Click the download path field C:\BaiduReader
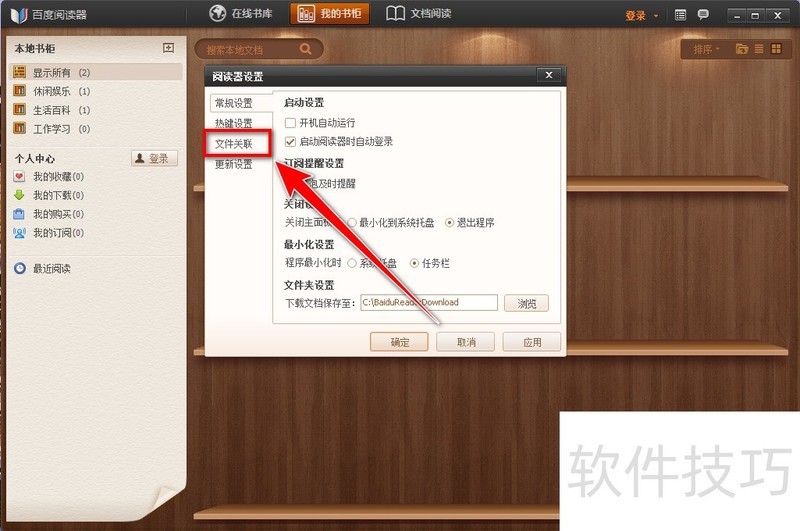Image resolution: width=800 pixels, height=531 pixels. click(x=429, y=302)
